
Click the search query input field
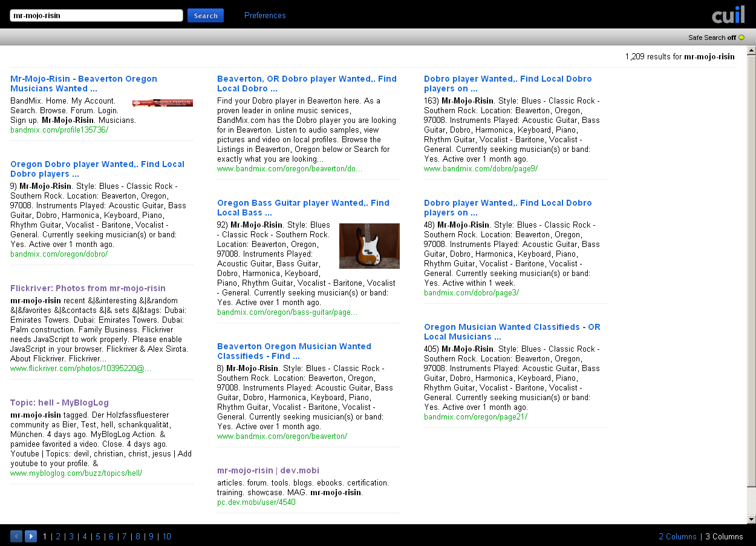(97, 16)
